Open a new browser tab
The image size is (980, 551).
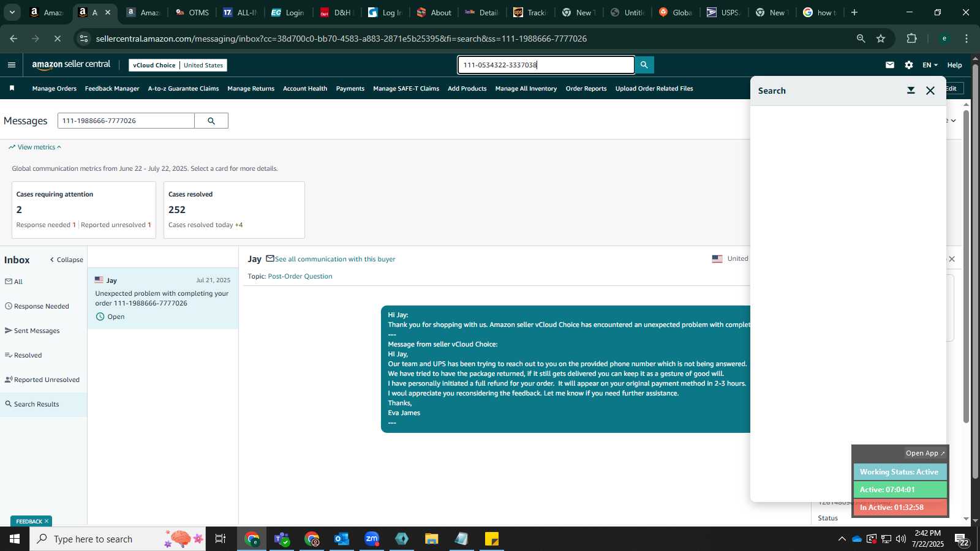pyautogui.click(x=854, y=12)
